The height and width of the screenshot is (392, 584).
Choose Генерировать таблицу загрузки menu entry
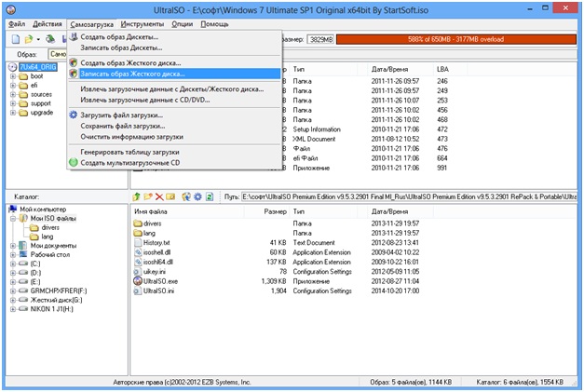pyautogui.click(x=174, y=152)
